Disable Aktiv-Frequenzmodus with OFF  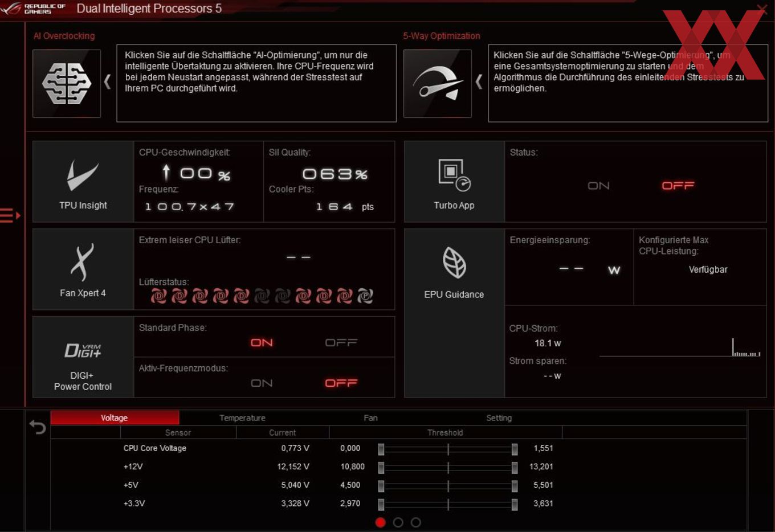point(341,383)
